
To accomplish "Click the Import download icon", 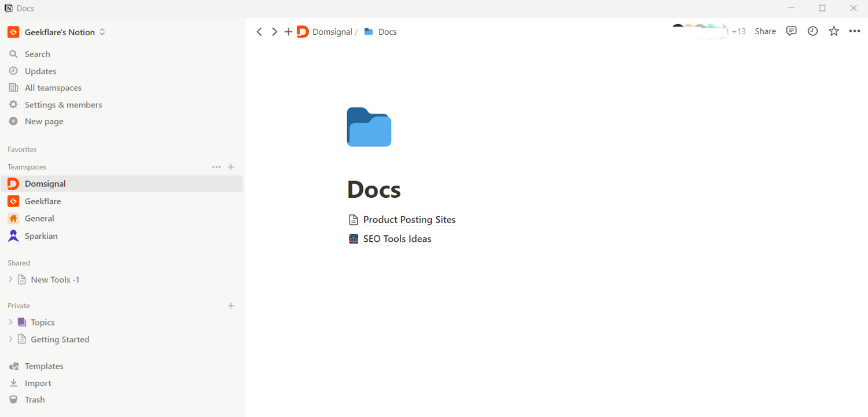I will click(13, 383).
